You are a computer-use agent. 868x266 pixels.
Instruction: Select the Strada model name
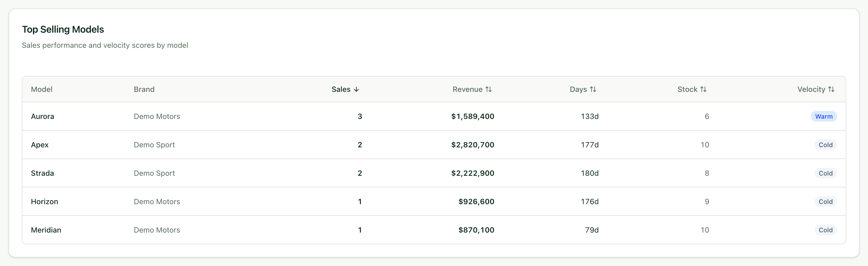click(43, 173)
